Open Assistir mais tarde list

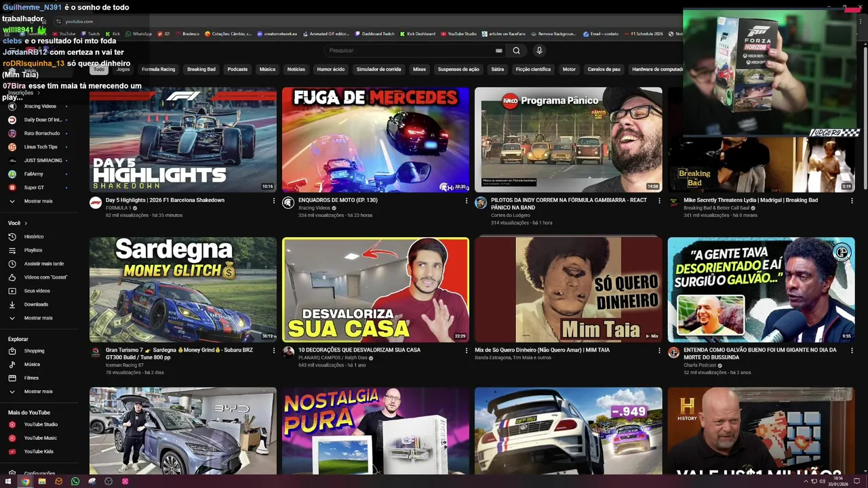44,264
